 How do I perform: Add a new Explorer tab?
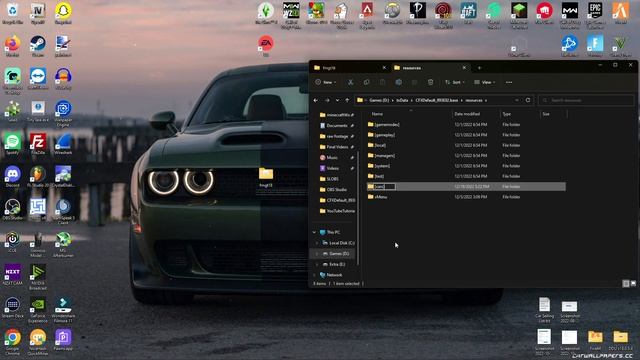[x=480, y=68]
